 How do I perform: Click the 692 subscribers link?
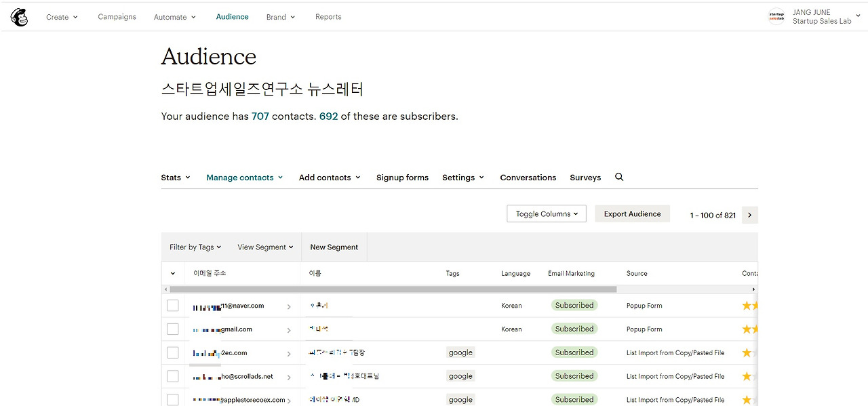328,117
